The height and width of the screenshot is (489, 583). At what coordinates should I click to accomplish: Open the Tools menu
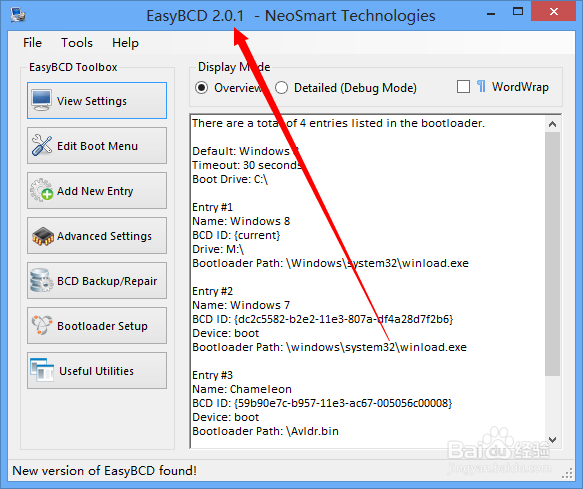pyautogui.click(x=77, y=43)
